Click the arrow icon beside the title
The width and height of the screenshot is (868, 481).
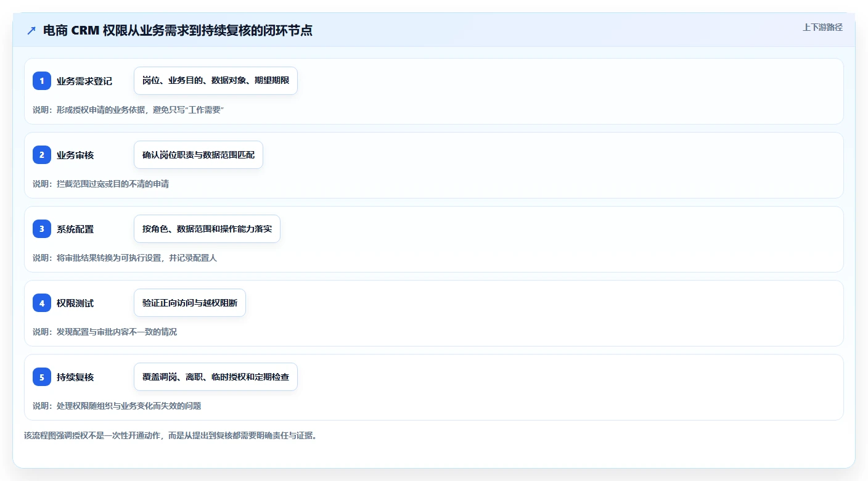pyautogui.click(x=31, y=30)
